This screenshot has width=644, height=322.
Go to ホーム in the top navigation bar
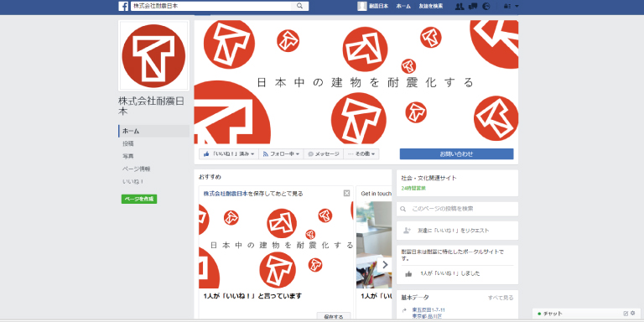tap(403, 6)
